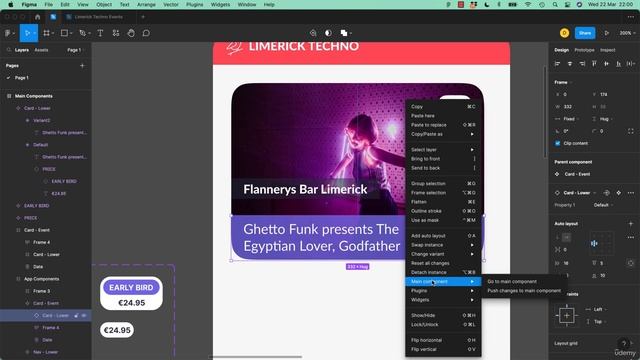Select the Nav - Lower layer
This screenshot has height=360, width=640.
coord(45,352)
